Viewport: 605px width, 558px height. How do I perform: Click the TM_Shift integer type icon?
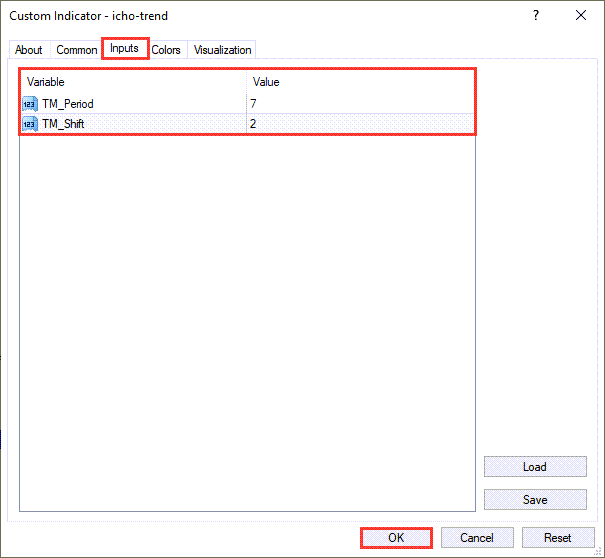(30, 124)
